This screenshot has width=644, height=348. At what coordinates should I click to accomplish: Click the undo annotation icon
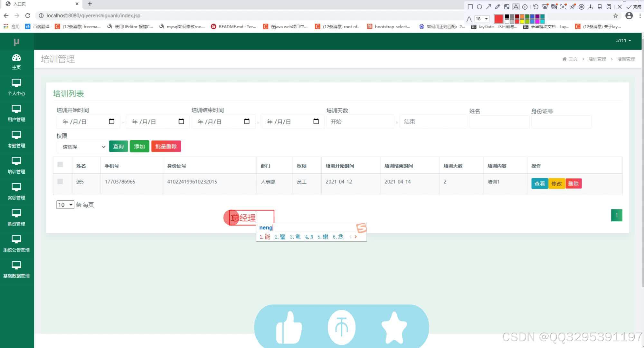[535, 7]
